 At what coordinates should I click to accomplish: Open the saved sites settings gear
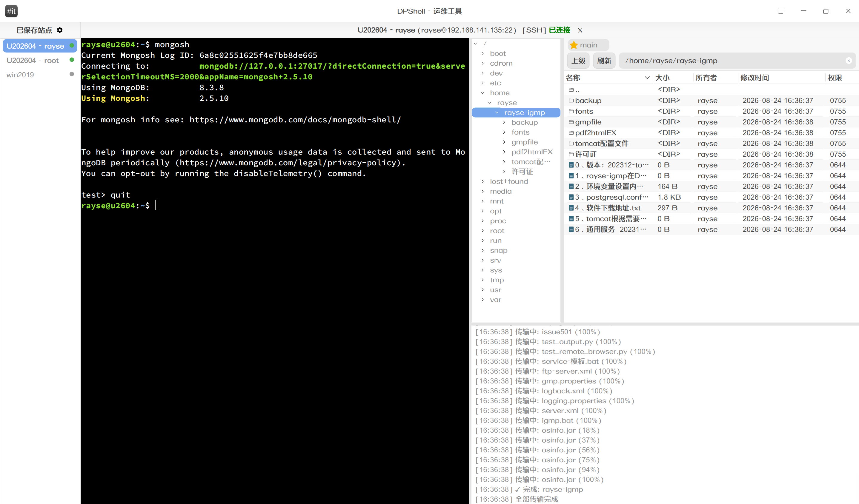click(x=60, y=30)
